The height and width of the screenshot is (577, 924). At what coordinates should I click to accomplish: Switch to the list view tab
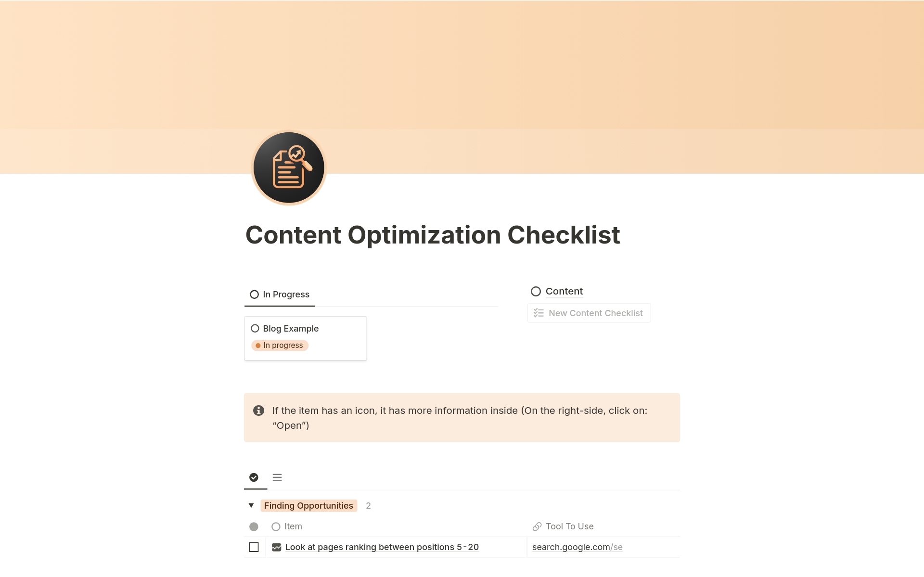pos(277,477)
